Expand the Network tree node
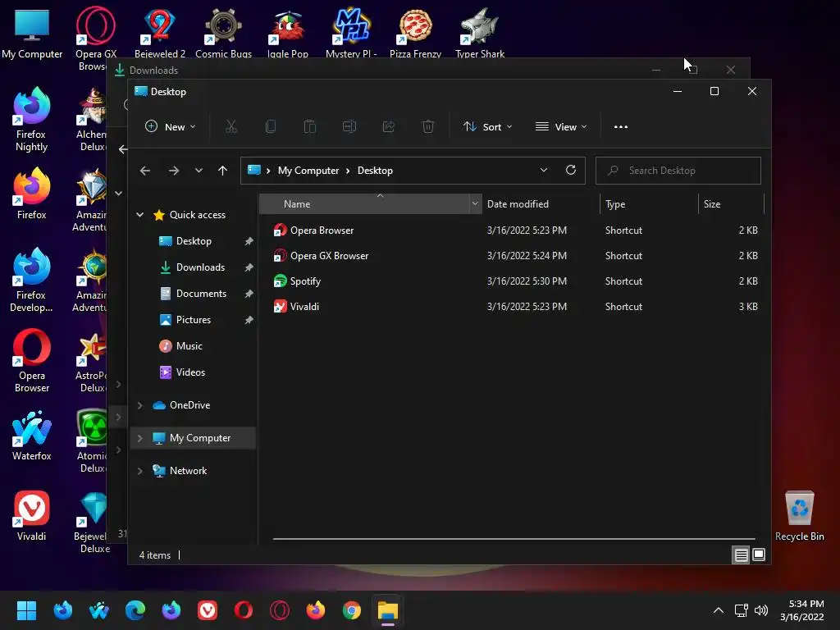This screenshot has height=630, width=840. pos(139,471)
